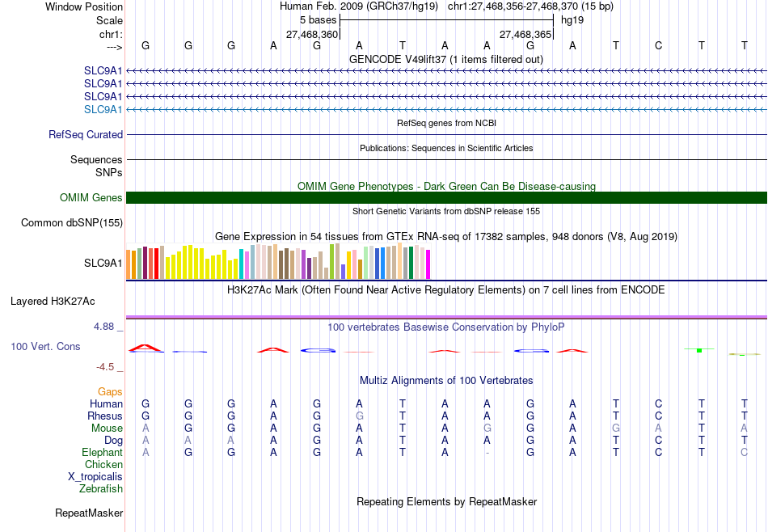Image resolution: width=768 pixels, height=532 pixels.
Task: Click the dark green OMIM Genes bar
Action: (x=446, y=197)
